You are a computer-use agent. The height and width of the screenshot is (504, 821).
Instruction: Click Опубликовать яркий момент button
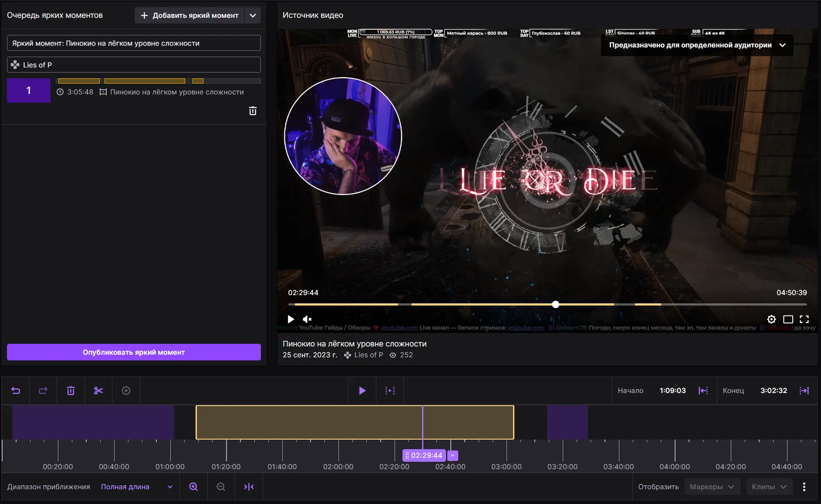tap(134, 352)
